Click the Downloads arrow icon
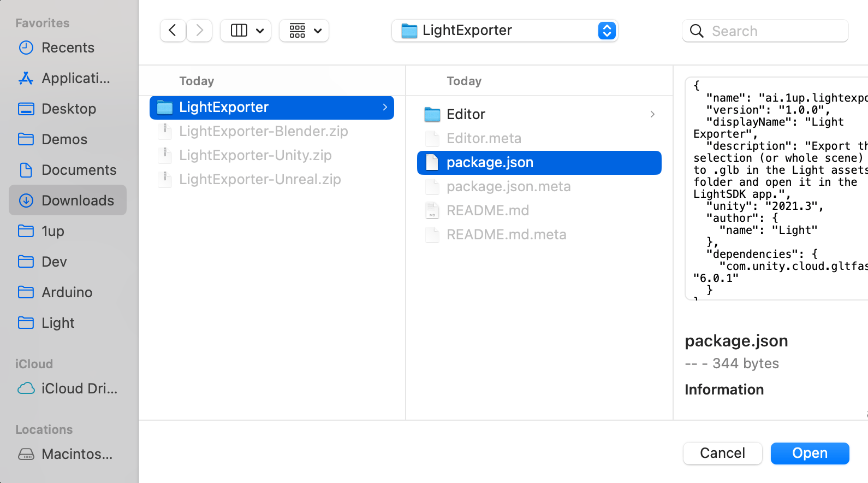Viewport: 868px width, 483px height. [x=26, y=201]
